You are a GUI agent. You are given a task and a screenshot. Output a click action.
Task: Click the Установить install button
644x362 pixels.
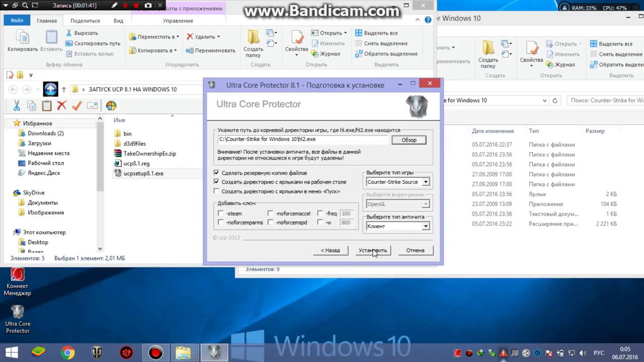(x=373, y=250)
